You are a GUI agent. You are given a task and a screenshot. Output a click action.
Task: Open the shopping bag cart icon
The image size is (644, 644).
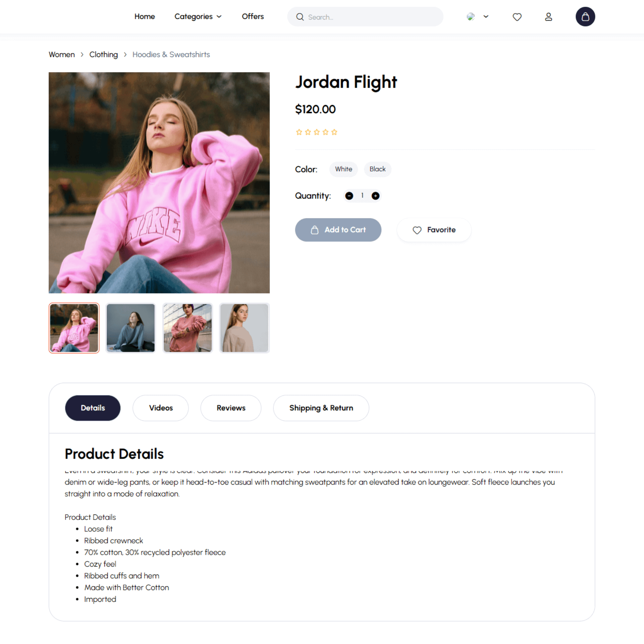pyautogui.click(x=585, y=17)
